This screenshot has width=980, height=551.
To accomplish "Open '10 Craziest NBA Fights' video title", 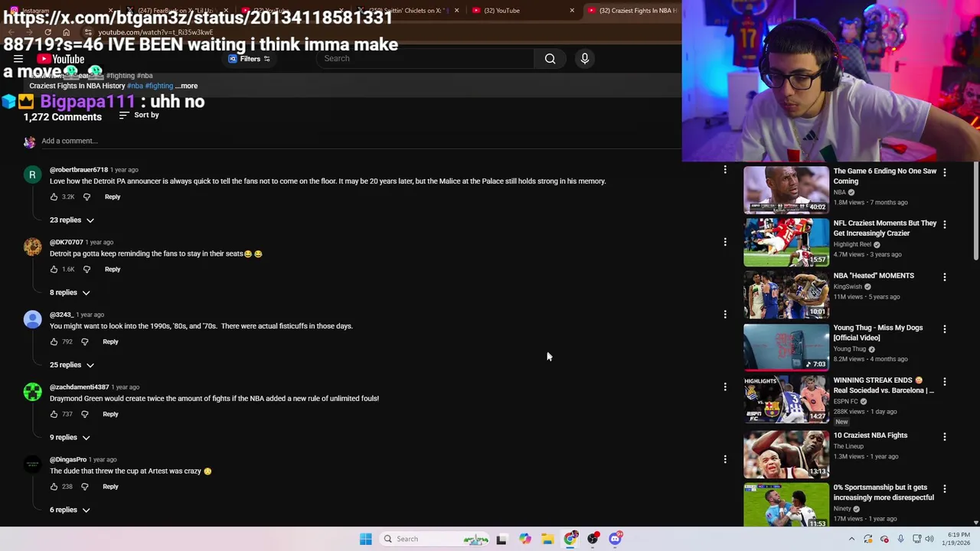I will [871, 435].
